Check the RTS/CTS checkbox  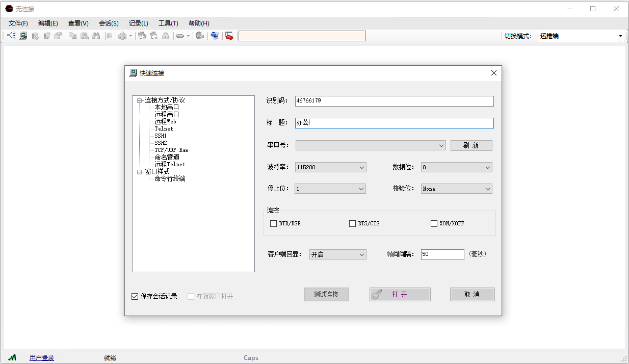click(353, 223)
